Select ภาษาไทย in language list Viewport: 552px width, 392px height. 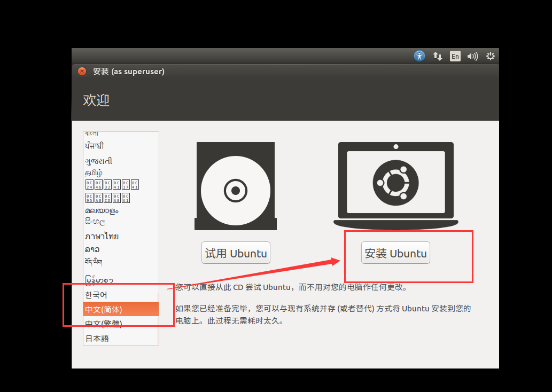[121, 237]
